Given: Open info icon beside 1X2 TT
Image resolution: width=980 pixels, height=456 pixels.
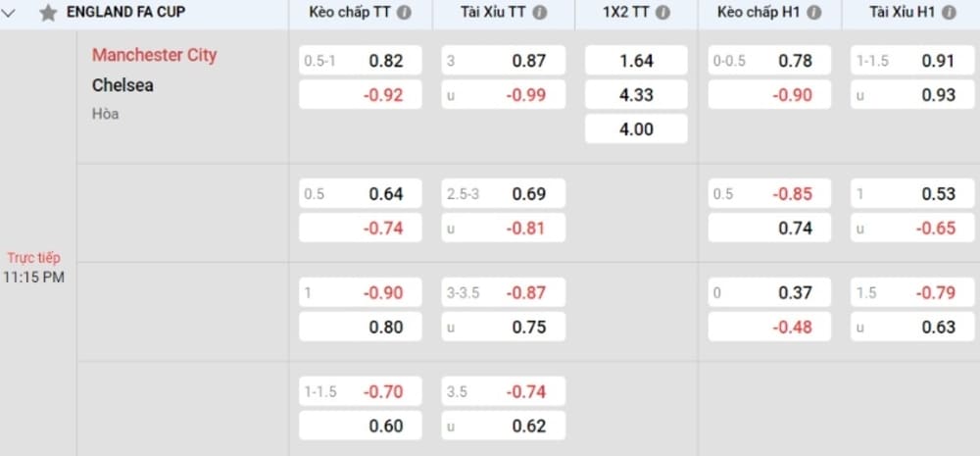Looking at the screenshot, I should tap(663, 13).
